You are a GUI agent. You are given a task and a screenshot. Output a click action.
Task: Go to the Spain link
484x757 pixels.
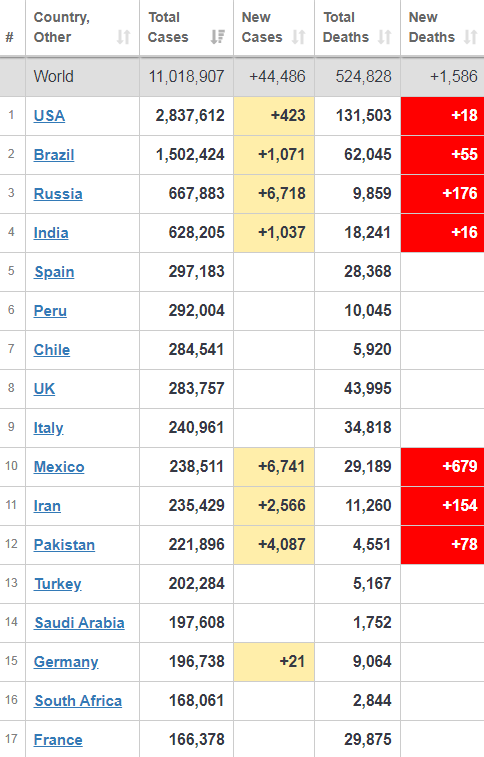(54, 272)
